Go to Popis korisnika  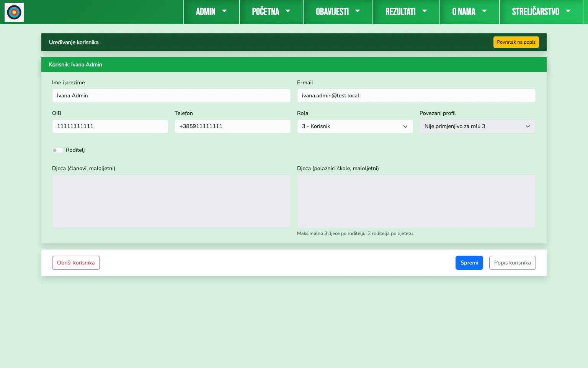(x=512, y=263)
